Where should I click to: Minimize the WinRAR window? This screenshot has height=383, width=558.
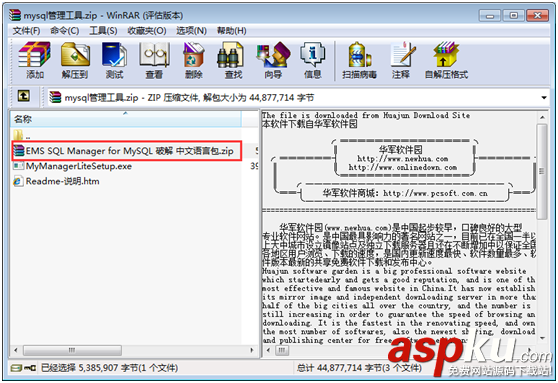(490, 16)
